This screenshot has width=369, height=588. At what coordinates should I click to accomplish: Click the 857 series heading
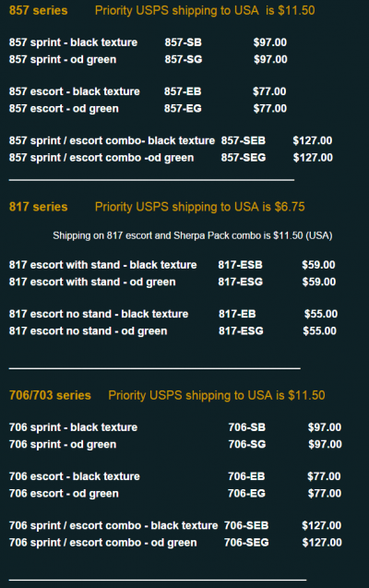pos(38,10)
